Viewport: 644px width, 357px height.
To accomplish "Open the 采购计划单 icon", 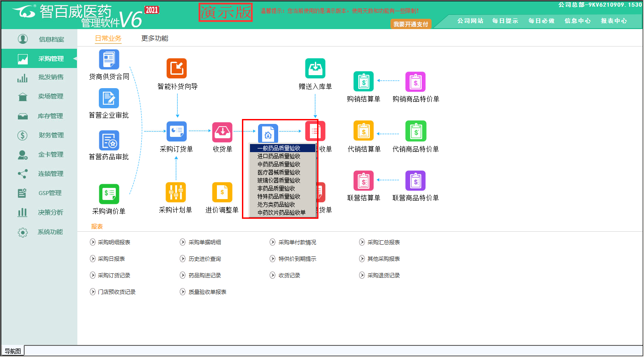I will [x=175, y=193].
